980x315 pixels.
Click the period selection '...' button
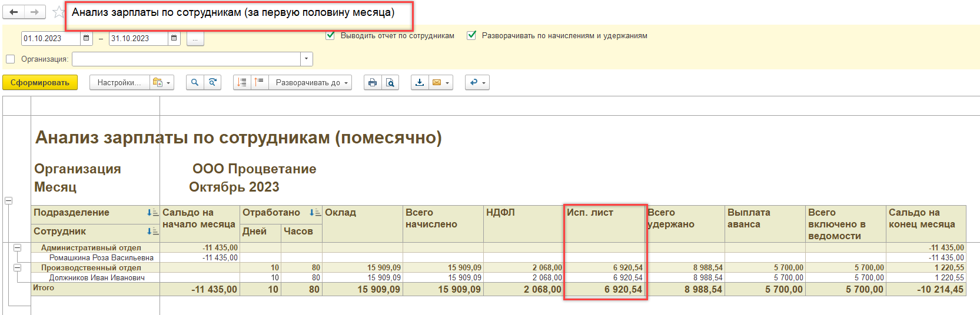195,38
